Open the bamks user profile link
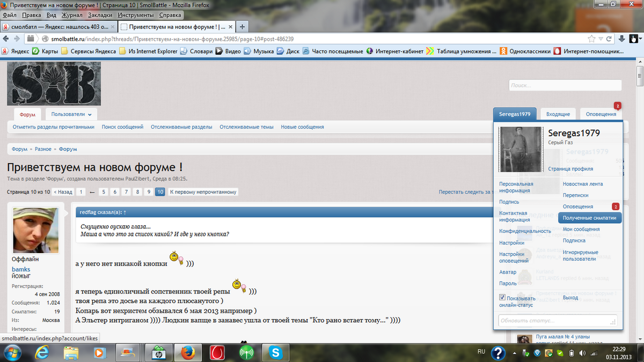 (x=21, y=269)
